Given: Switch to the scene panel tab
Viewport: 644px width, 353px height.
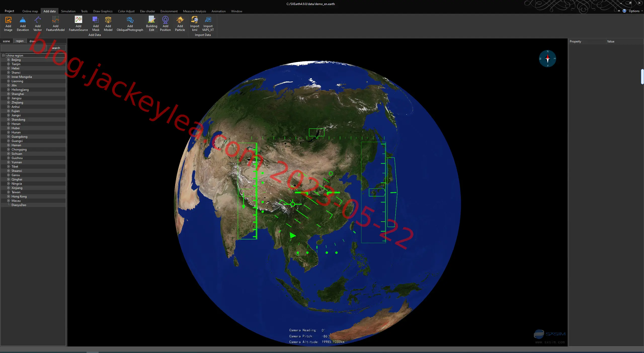Looking at the screenshot, I should [x=6, y=41].
